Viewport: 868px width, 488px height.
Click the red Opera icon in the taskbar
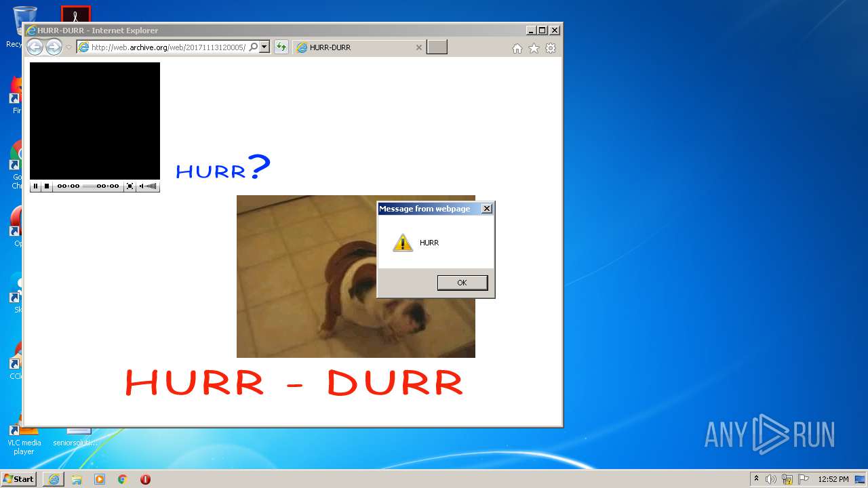tap(145, 479)
